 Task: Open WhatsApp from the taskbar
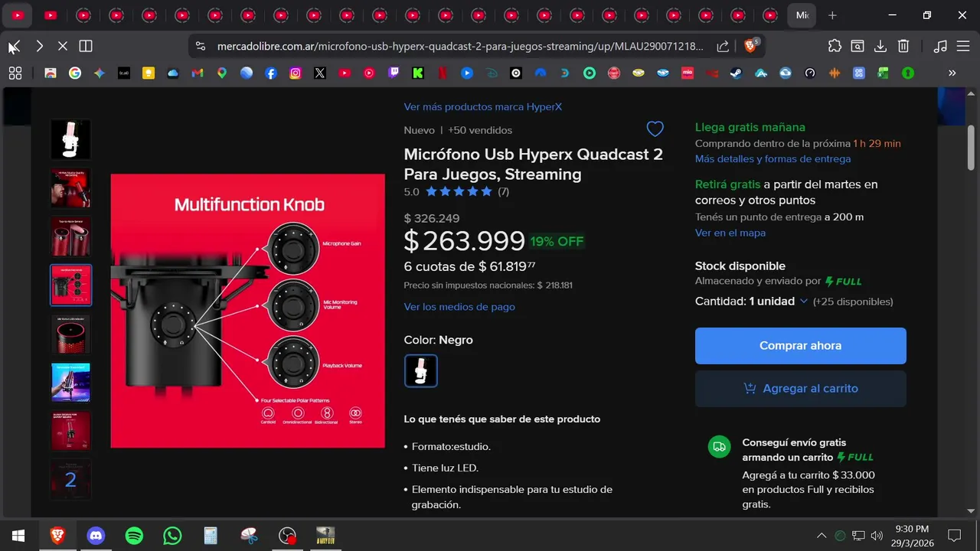[172, 536]
